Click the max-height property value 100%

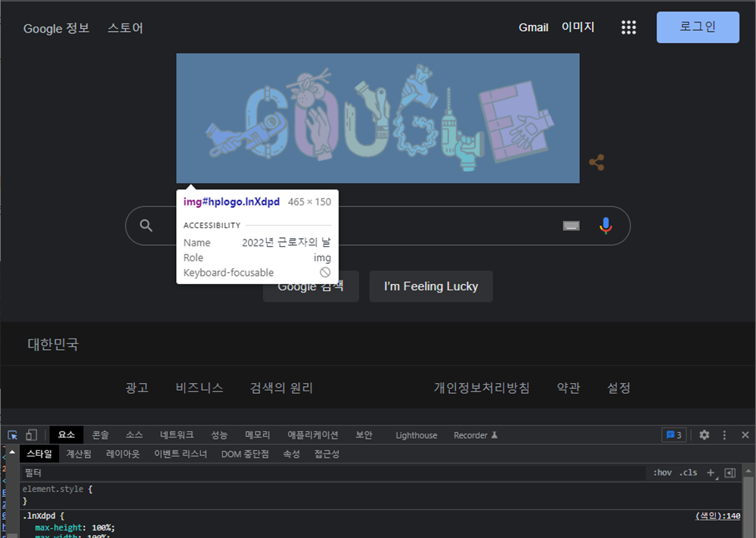[x=102, y=528]
